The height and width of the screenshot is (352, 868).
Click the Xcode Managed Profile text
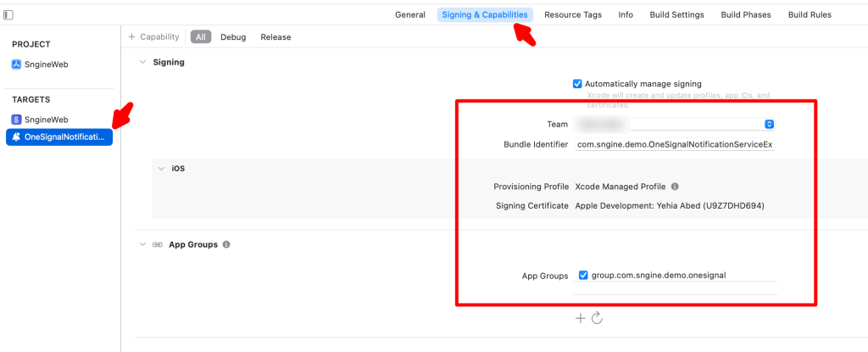pos(620,187)
